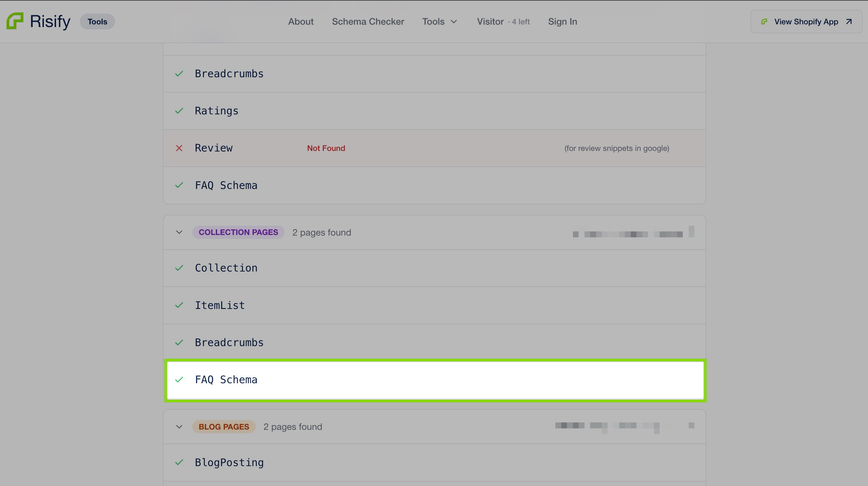The height and width of the screenshot is (486, 868).
Task: Select the Review schema row label
Action: [x=214, y=148]
